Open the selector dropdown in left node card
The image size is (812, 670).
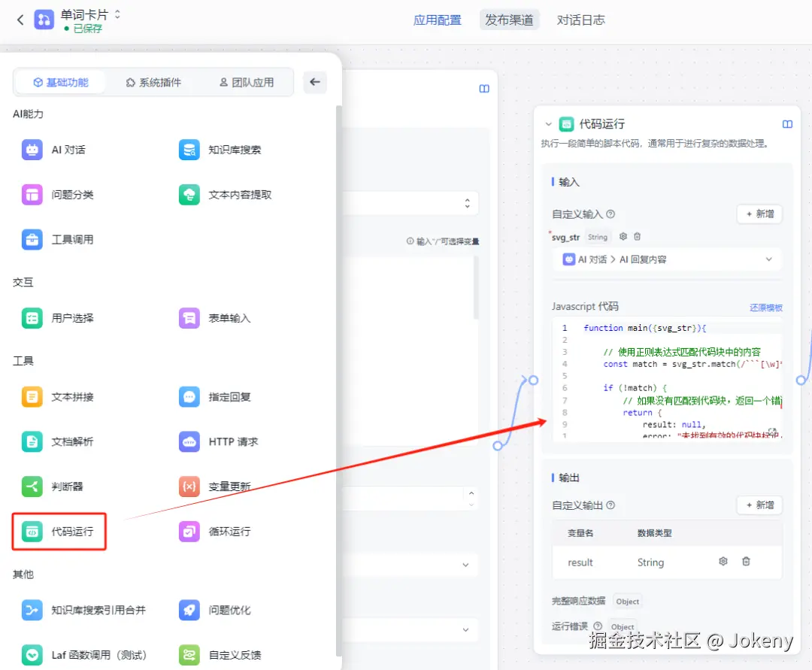pyautogui.click(x=467, y=203)
